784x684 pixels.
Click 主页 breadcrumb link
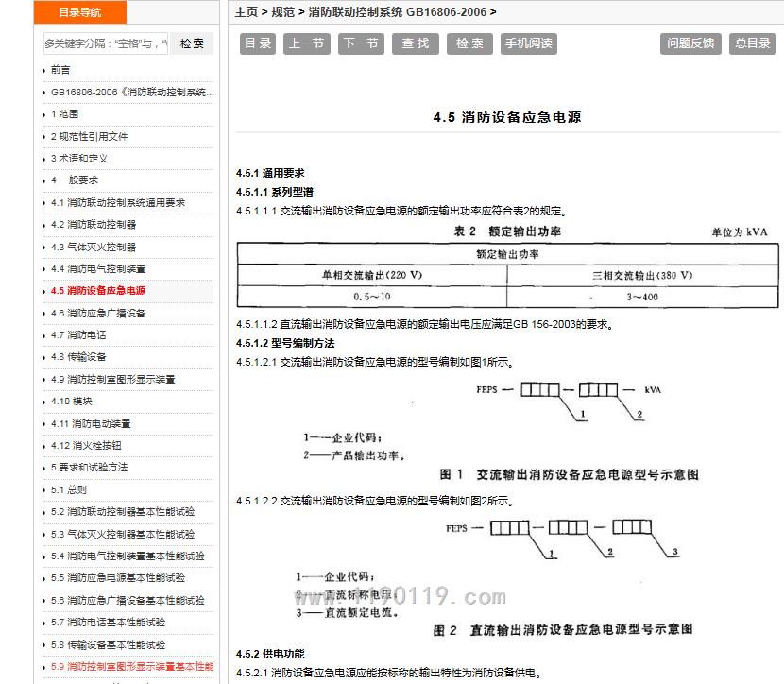click(x=246, y=12)
